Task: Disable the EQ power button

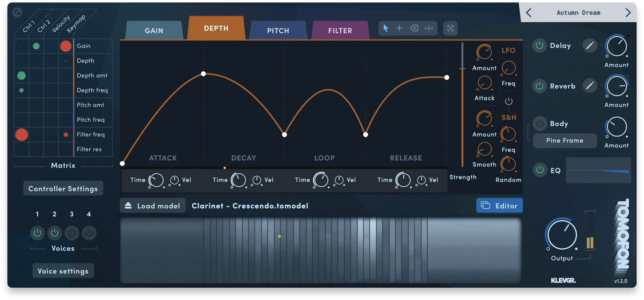Action: click(540, 170)
